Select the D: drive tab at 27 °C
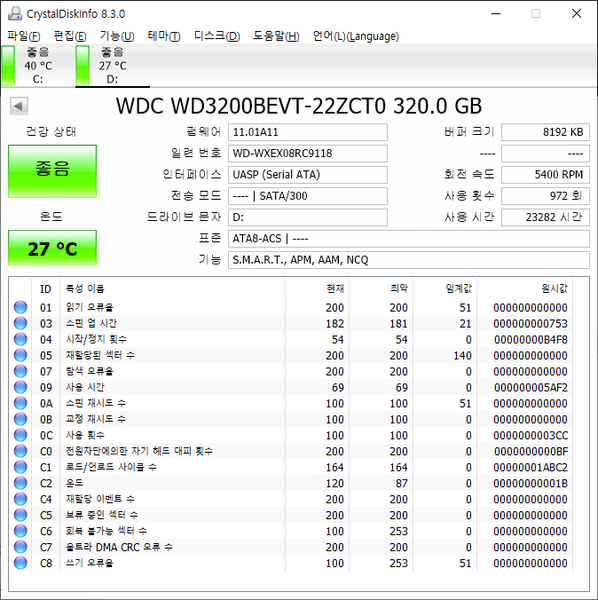 (x=112, y=66)
